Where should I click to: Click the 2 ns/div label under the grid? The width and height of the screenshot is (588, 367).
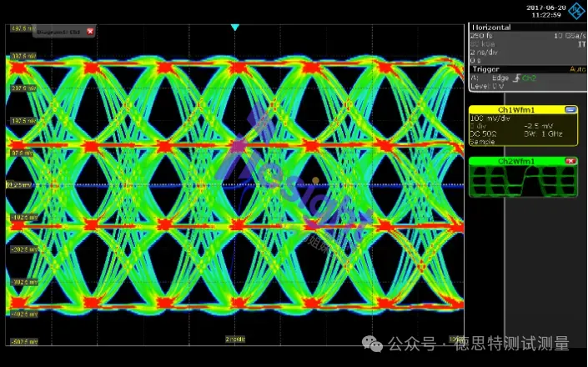pos(235,339)
